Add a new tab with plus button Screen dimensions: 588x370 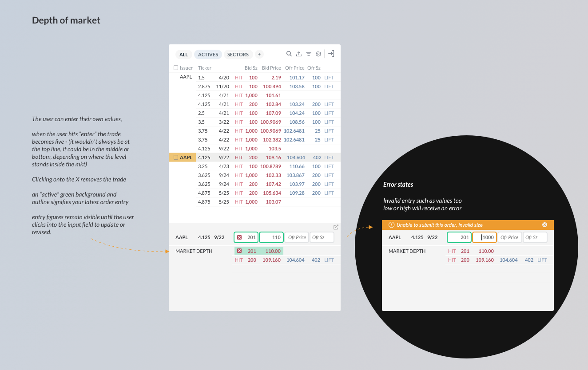click(x=259, y=54)
